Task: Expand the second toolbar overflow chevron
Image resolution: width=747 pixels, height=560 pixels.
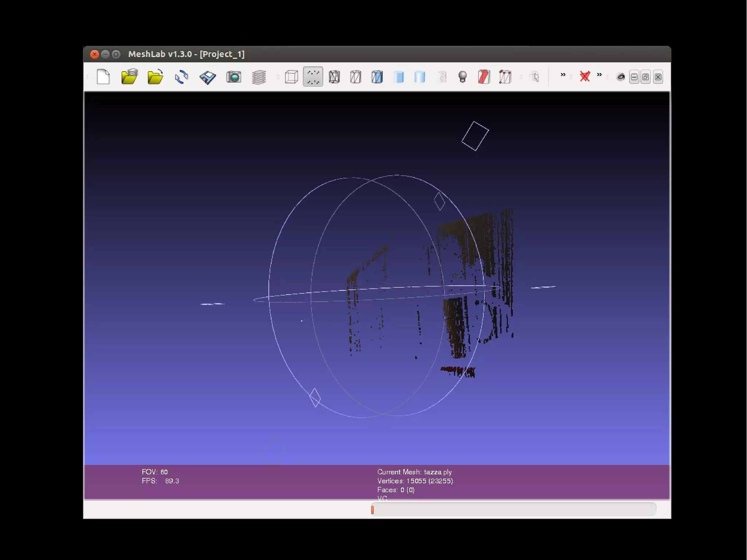Action: [599, 75]
